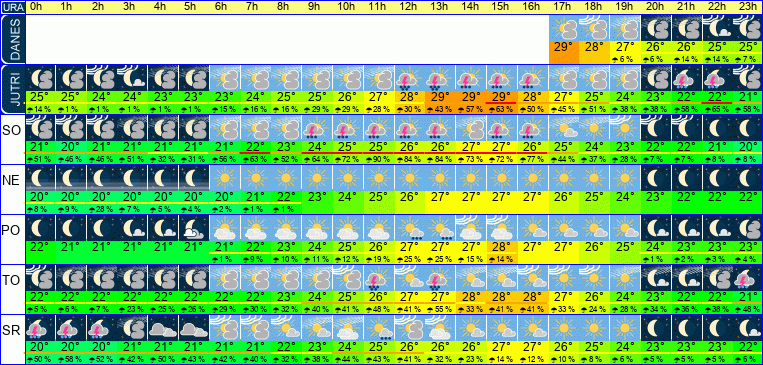Viewport: 763px width, 365px height.
Task: Click the 90 % precipitation cell at SO 11h
Action: [x=379, y=160]
